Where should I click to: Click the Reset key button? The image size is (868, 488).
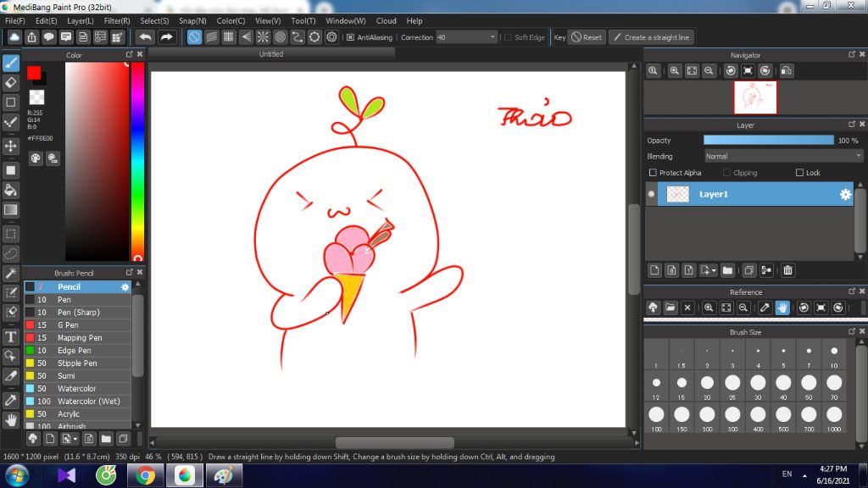587,37
